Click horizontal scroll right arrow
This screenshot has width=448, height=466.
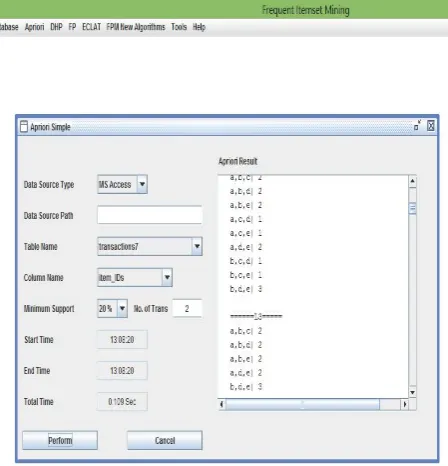(404, 404)
